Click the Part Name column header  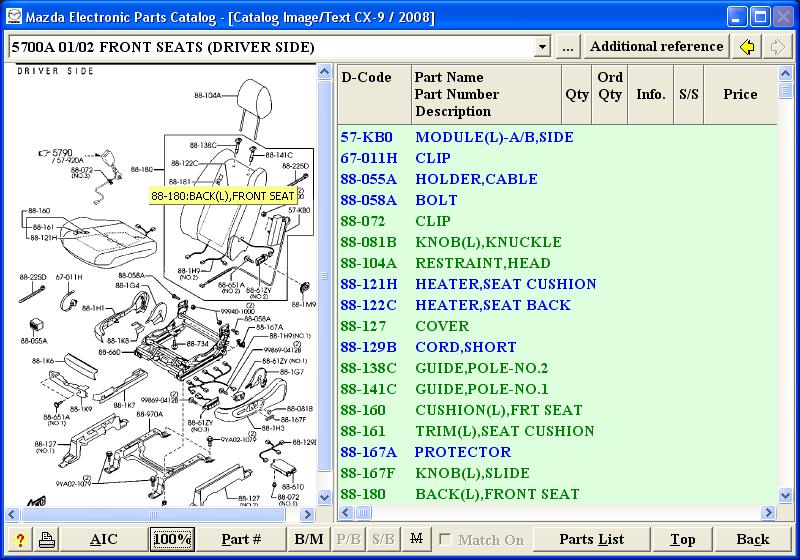click(486, 94)
